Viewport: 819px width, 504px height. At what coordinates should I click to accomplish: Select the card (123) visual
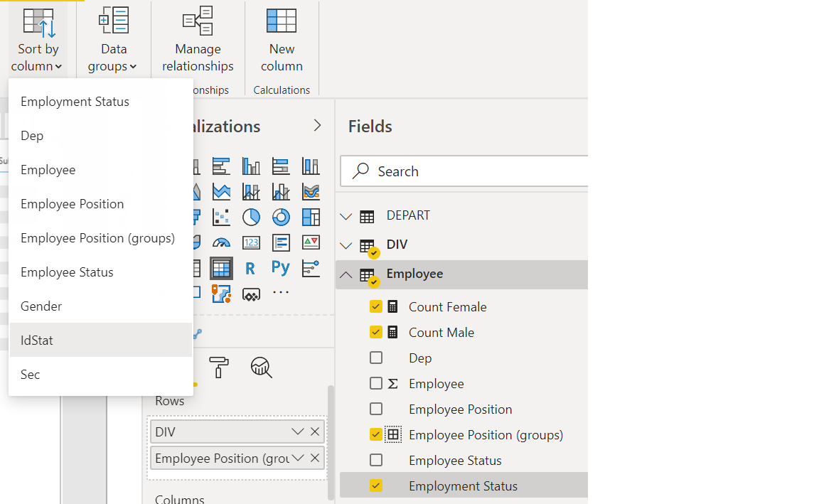pyautogui.click(x=251, y=243)
